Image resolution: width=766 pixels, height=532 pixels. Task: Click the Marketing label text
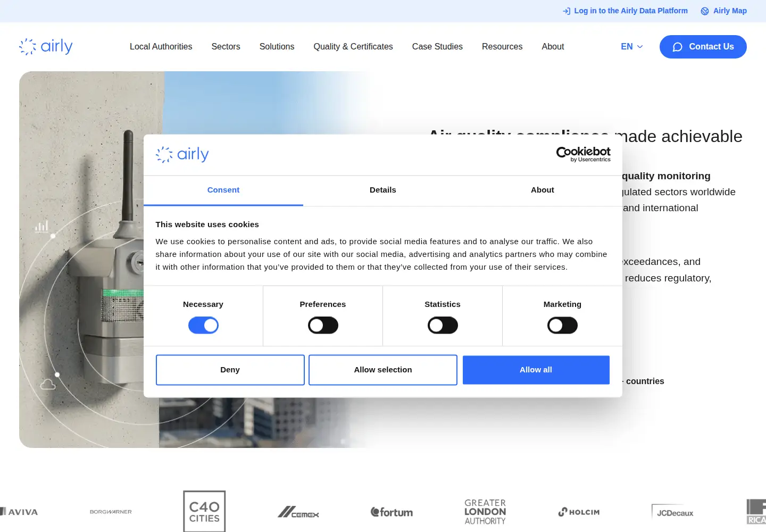[x=562, y=304]
